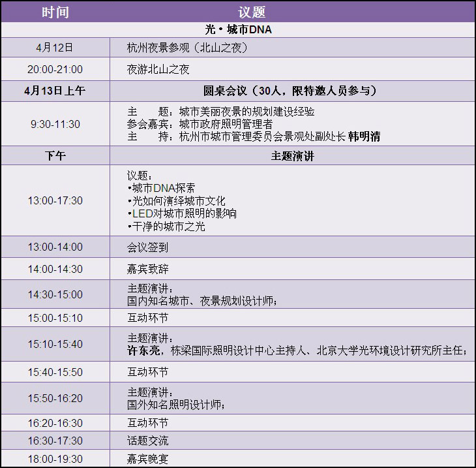The image size is (476, 468).
Task: Select 杭州夜景参观（北山之夜）text
Action: coord(187,48)
